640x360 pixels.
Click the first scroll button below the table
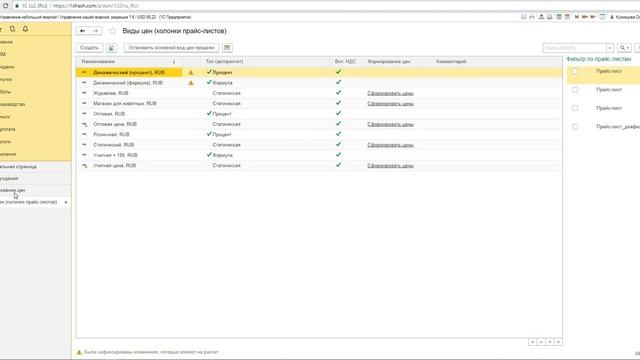pos(532,342)
